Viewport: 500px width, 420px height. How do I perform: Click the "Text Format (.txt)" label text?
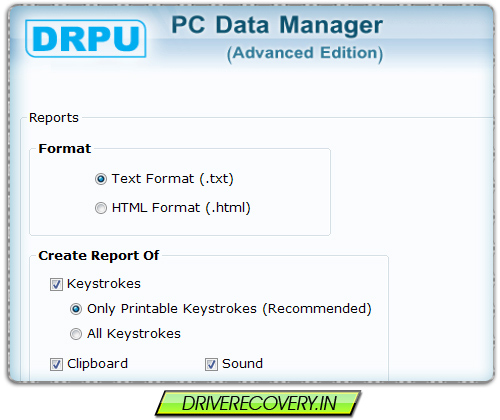pyautogui.click(x=172, y=179)
